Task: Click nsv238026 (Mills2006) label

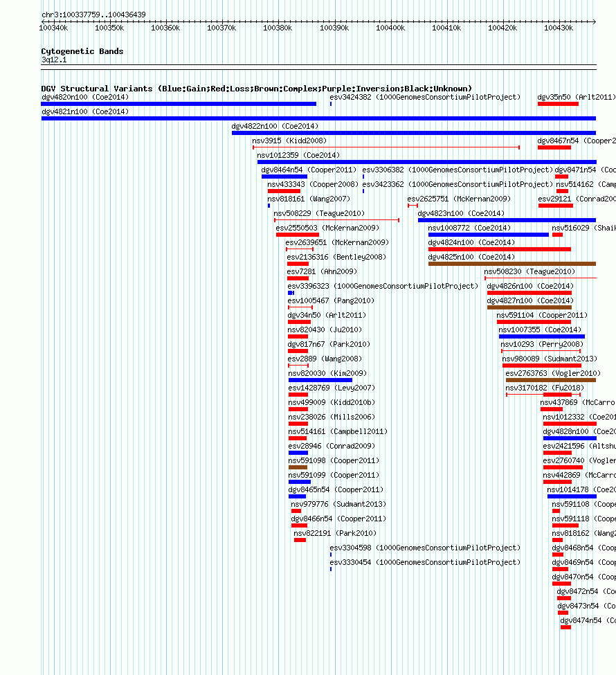Action: pyautogui.click(x=332, y=417)
